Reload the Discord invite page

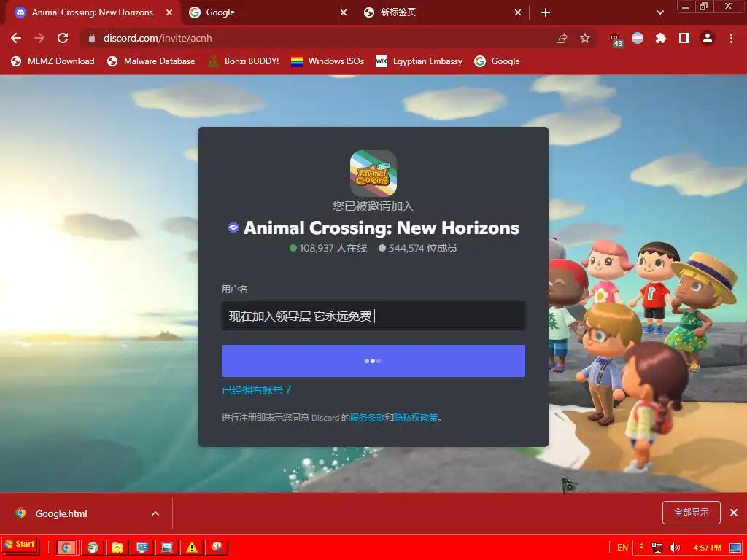tap(63, 38)
